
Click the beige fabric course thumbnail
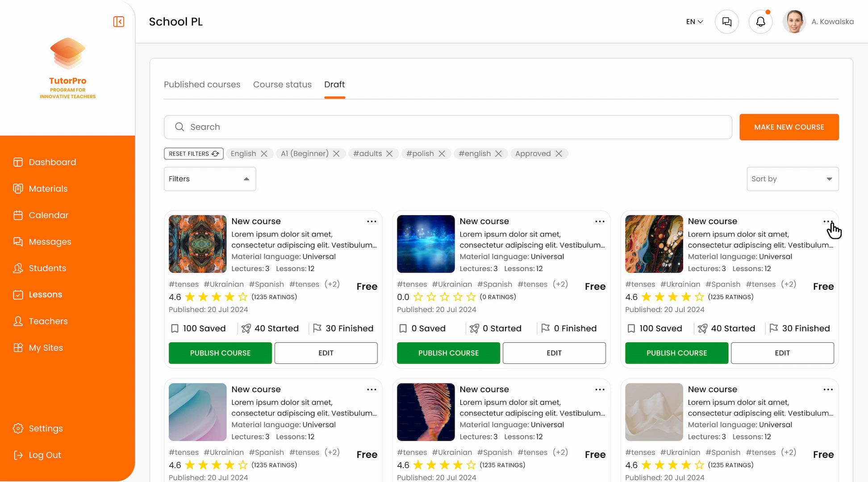point(654,412)
